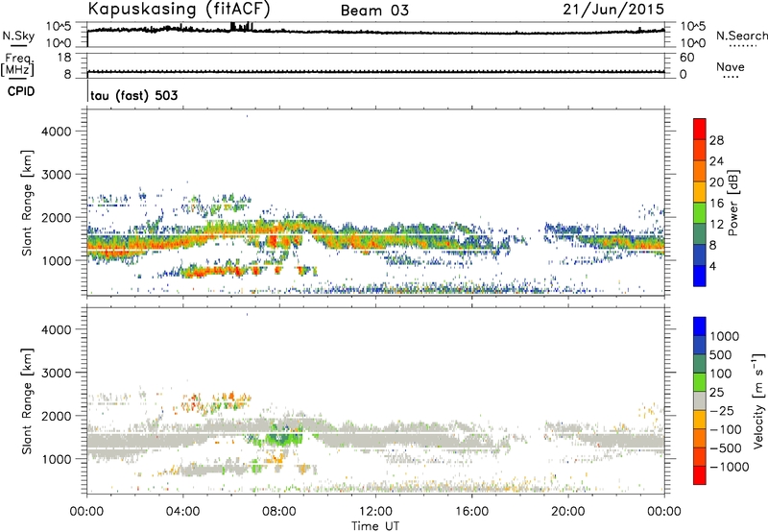Click the '4' power scale value
Screen dimensions: 768x532
point(712,266)
